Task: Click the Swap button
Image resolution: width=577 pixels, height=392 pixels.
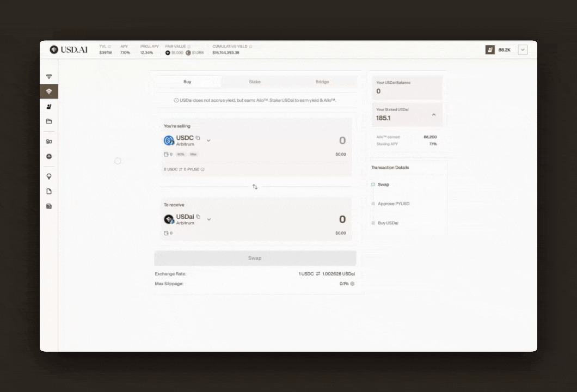Action: (x=255, y=258)
